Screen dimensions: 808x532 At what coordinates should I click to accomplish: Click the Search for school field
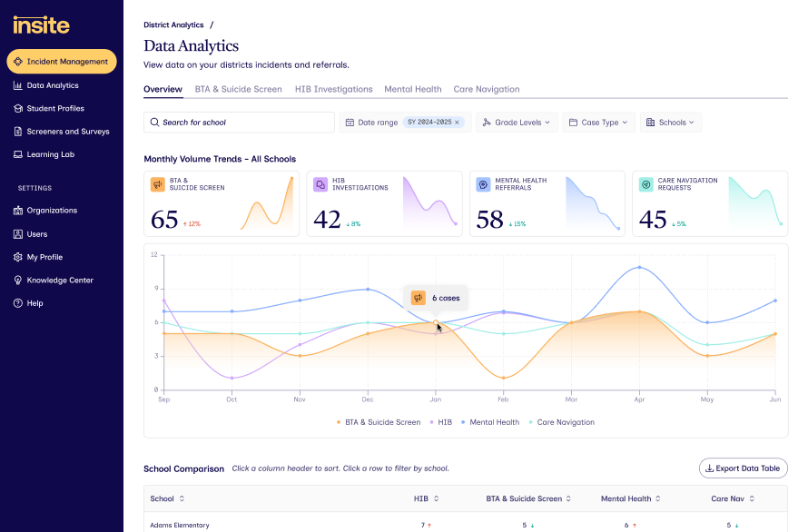click(x=239, y=123)
